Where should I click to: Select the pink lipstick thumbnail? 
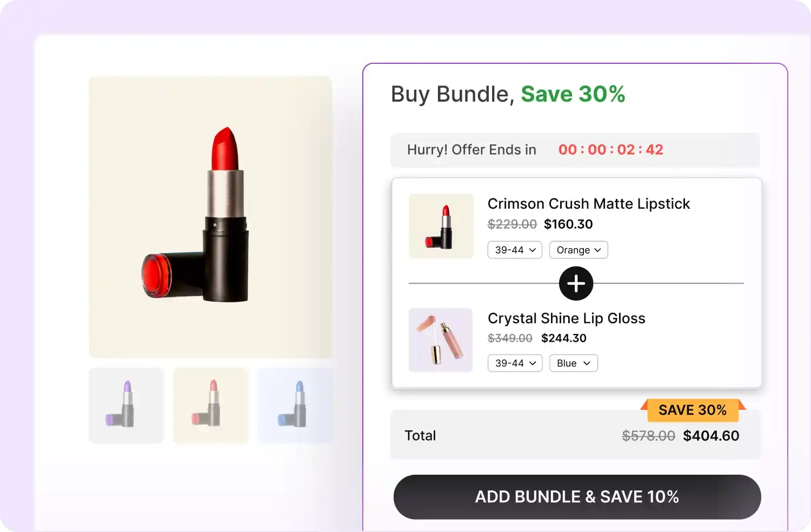click(210, 405)
